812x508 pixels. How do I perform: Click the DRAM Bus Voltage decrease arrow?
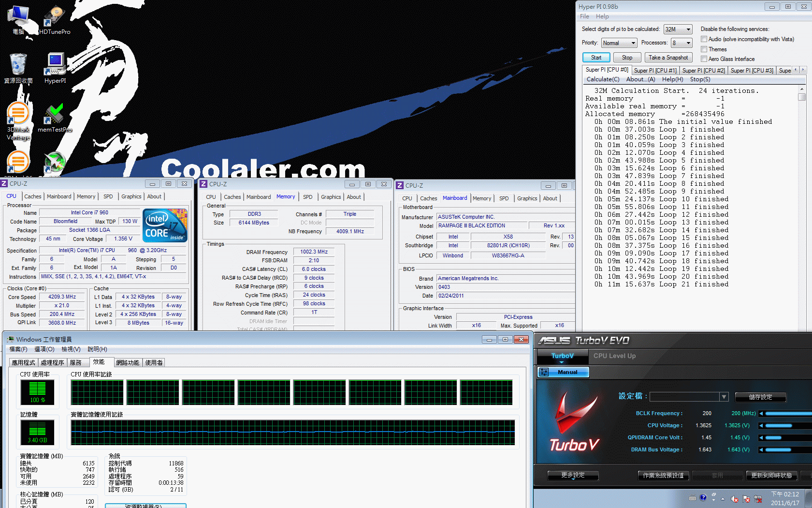[x=761, y=450]
